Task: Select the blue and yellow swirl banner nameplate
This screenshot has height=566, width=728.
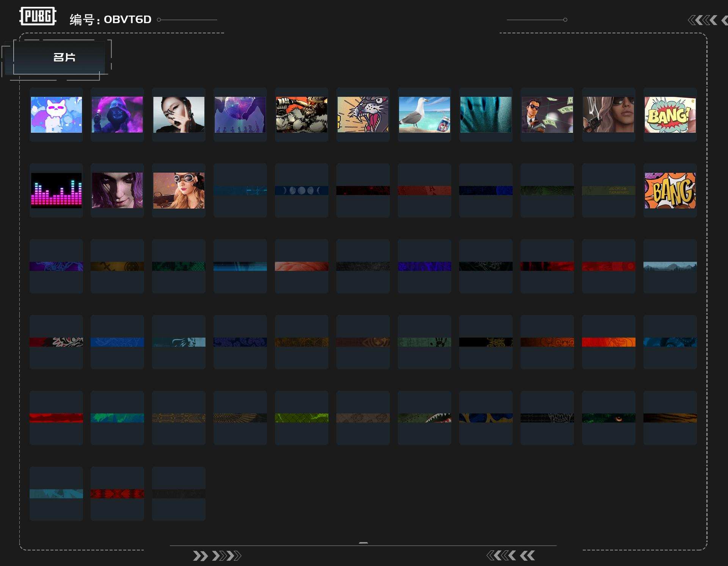Action: (x=486, y=418)
